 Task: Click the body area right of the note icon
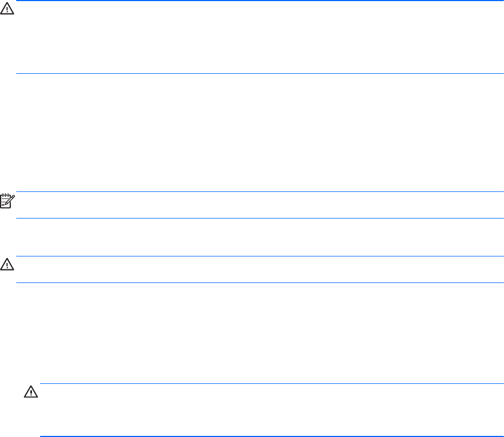pyautogui.click(x=259, y=205)
